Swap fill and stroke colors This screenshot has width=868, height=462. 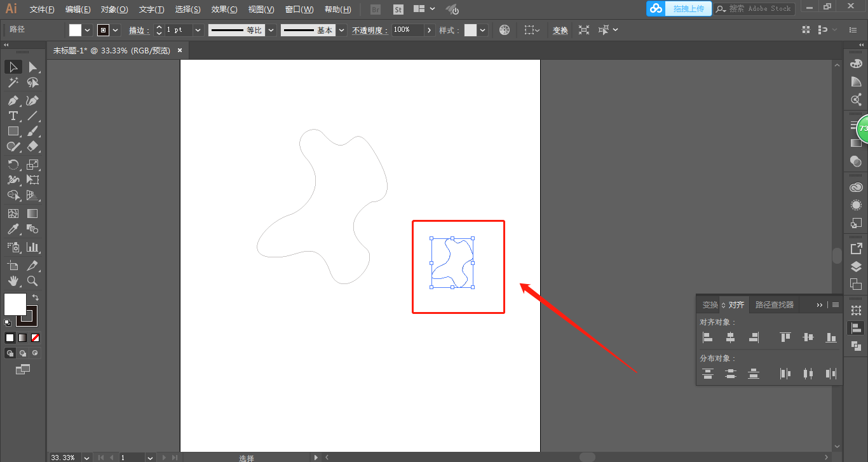pos(36,297)
